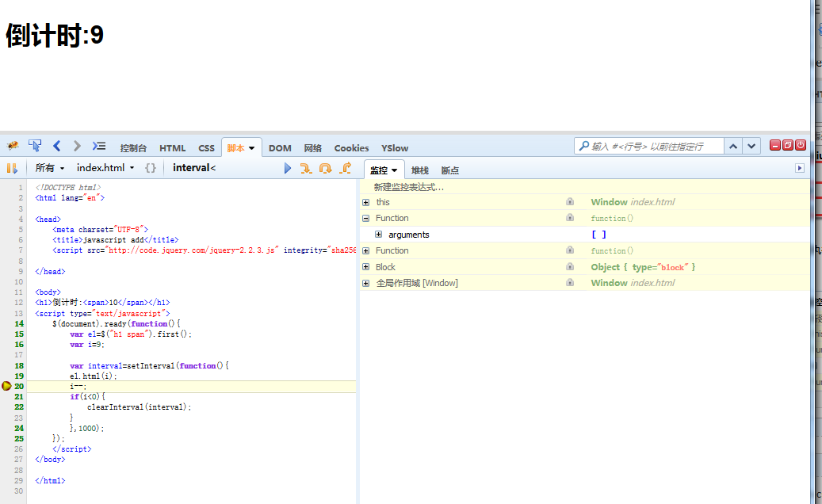Click the lock icon in the Block row

tap(570, 267)
